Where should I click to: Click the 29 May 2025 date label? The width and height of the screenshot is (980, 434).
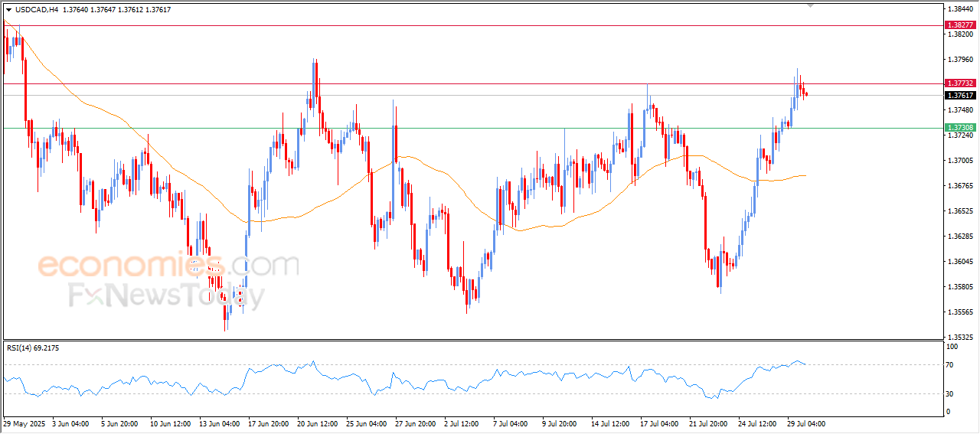pyautogui.click(x=24, y=423)
